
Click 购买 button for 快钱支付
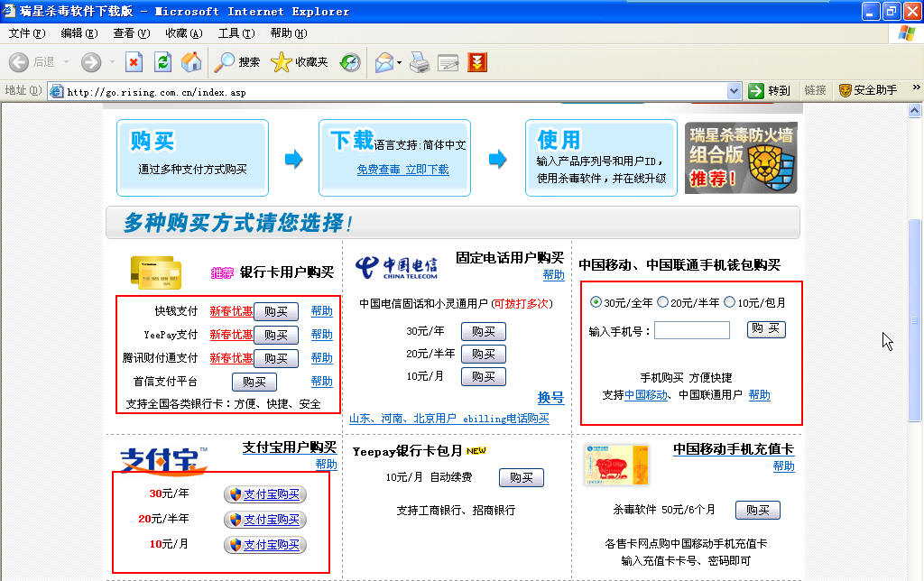tap(276, 311)
